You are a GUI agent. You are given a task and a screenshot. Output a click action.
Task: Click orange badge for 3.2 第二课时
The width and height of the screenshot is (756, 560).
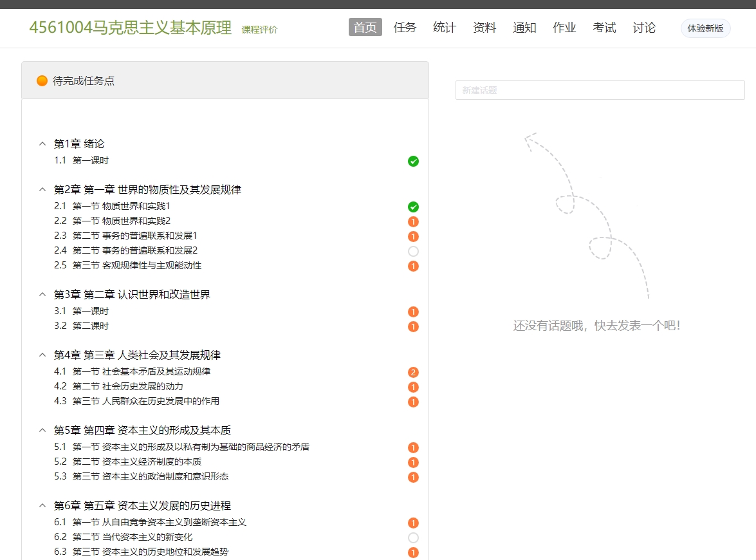tap(413, 326)
